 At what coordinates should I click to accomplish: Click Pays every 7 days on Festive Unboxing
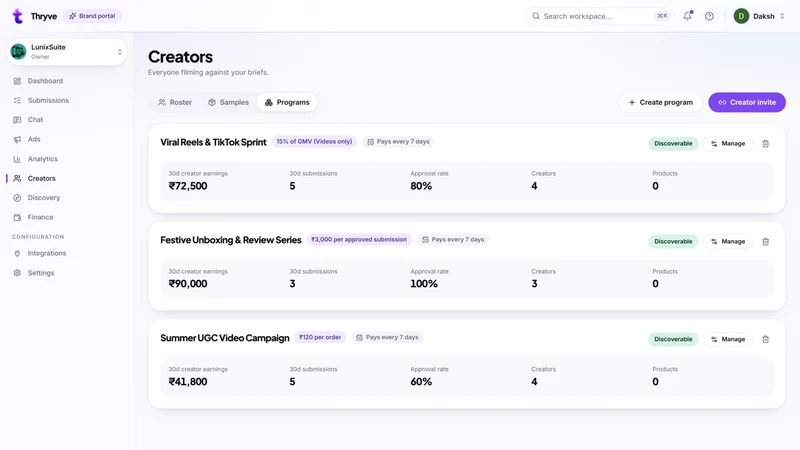point(453,240)
